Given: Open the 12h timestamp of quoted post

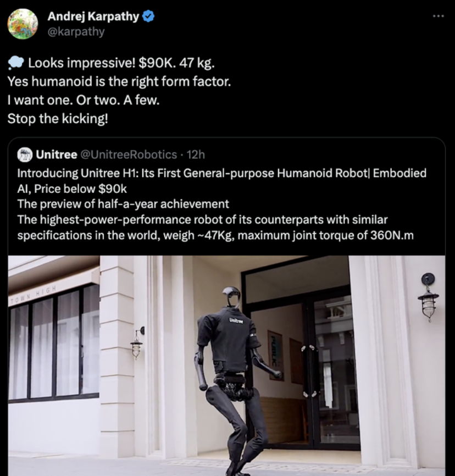Looking at the screenshot, I should pyautogui.click(x=196, y=154).
